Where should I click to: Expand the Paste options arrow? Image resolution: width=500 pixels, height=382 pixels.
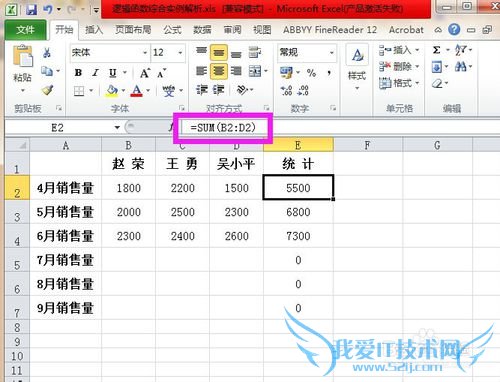(x=23, y=91)
